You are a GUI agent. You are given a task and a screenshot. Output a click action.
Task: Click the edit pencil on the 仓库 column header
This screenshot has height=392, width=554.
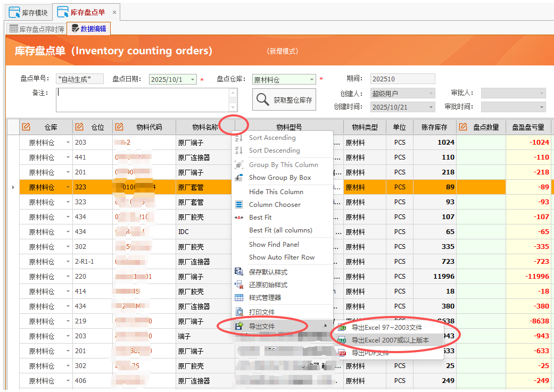[26, 127]
